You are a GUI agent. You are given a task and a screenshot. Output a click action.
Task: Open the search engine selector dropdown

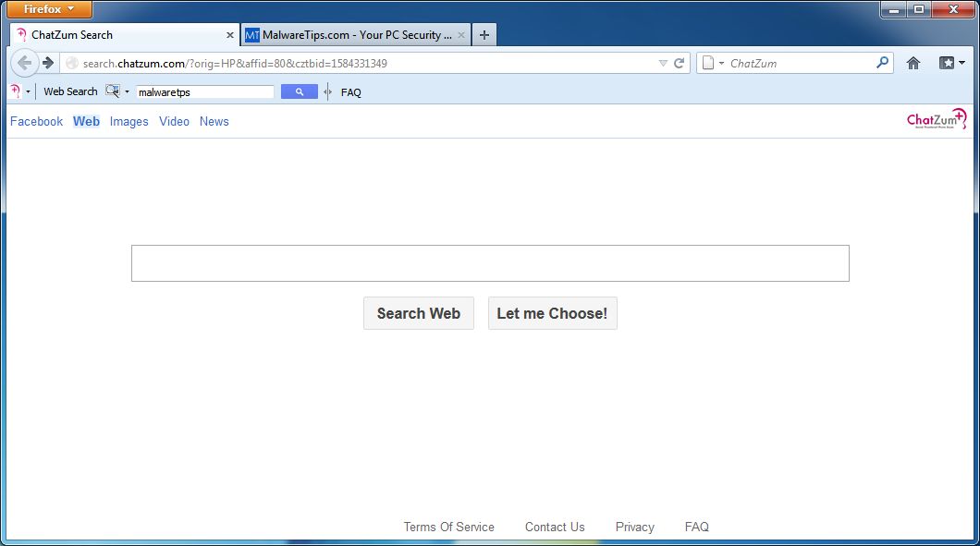[x=713, y=63]
